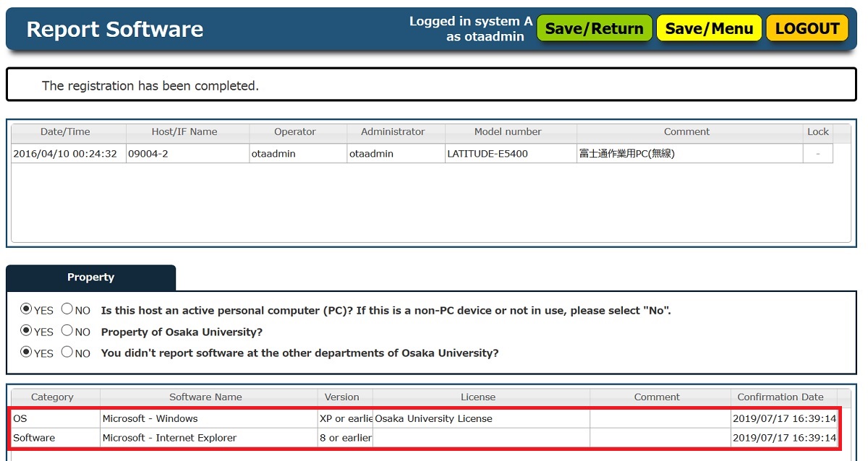Click the registration completed message
This screenshot has height=461, width=868.
tap(150, 85)
